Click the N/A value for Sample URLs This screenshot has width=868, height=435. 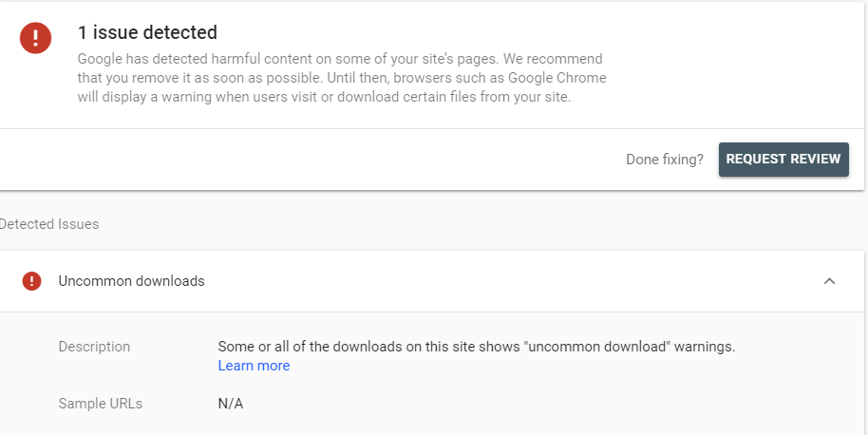[231, 404]
